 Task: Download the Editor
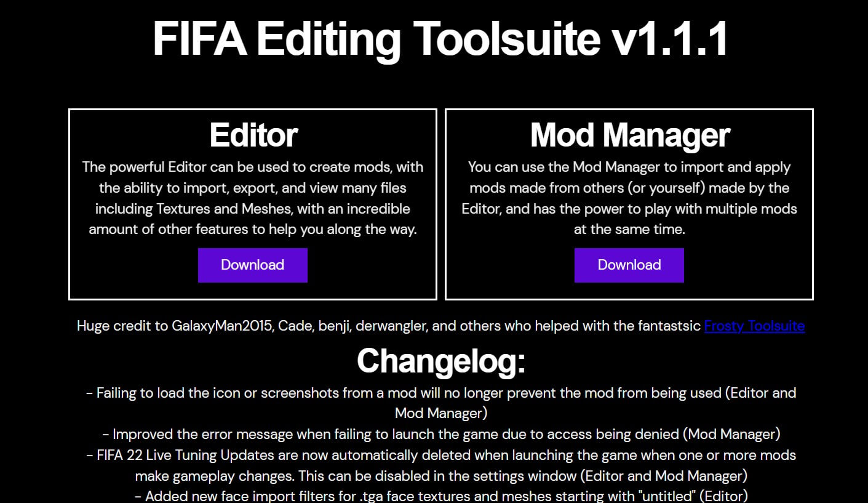point(252,265)
